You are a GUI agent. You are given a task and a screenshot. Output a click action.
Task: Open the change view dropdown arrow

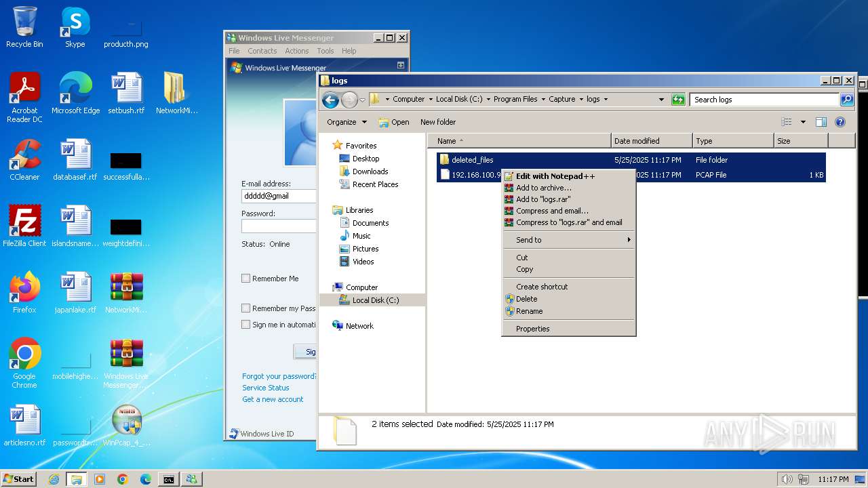pos(803,122)
